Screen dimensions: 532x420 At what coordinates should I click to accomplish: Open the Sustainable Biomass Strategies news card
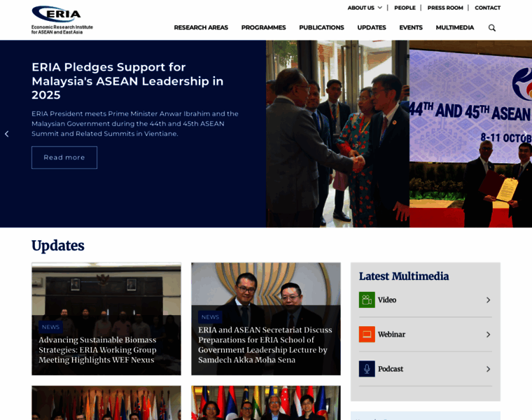coord(106,319)
